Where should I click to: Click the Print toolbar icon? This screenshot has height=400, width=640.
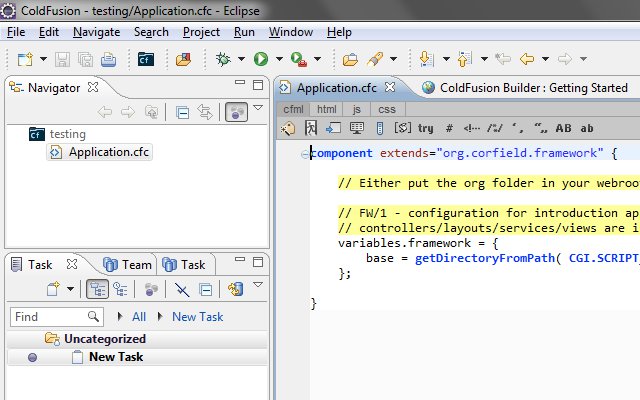(x=109, y=60)
